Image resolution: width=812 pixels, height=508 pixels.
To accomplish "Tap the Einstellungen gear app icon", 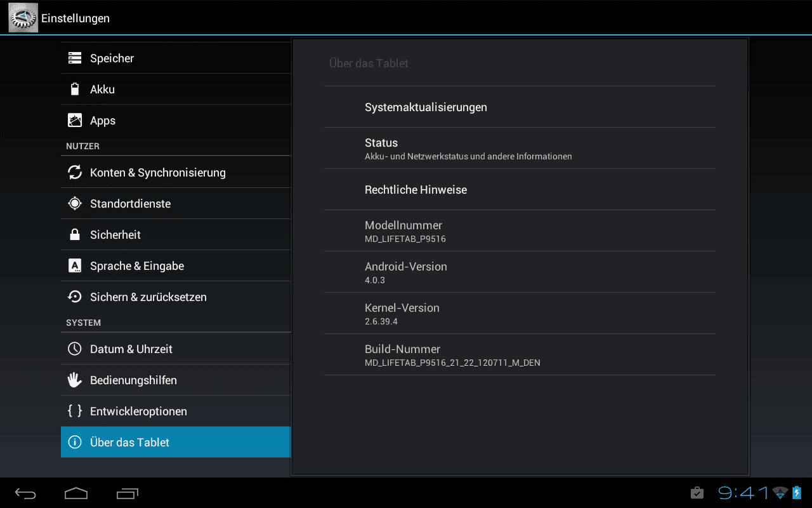I will pyautogui.click(x=23, y=18).
